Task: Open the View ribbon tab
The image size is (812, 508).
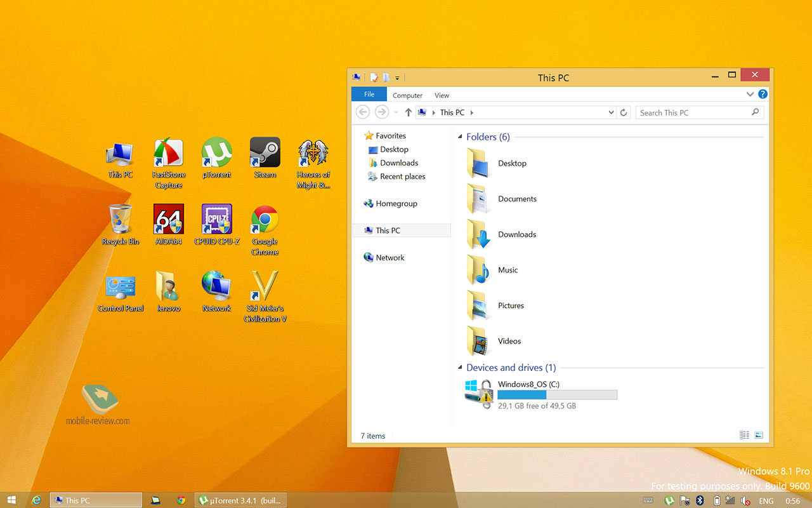Action: (442, 95)
